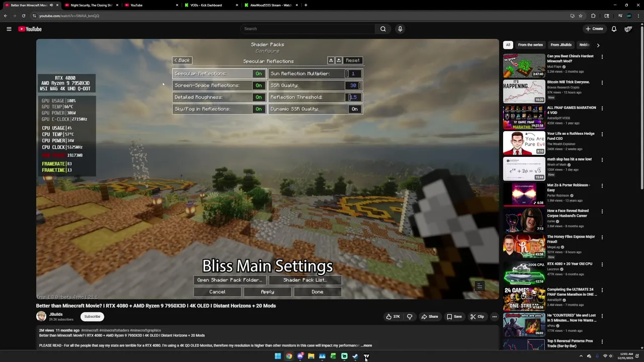Open options for 'China's Hardest Minecraft Mod' video
This screenshot has height=362, width=644.
602,57
